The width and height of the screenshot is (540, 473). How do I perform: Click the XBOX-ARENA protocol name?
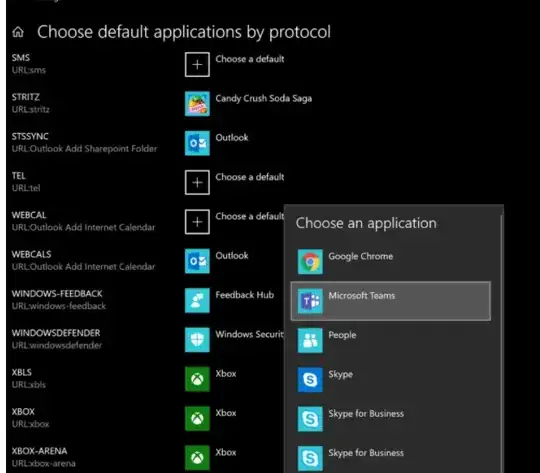click(40, 451)
